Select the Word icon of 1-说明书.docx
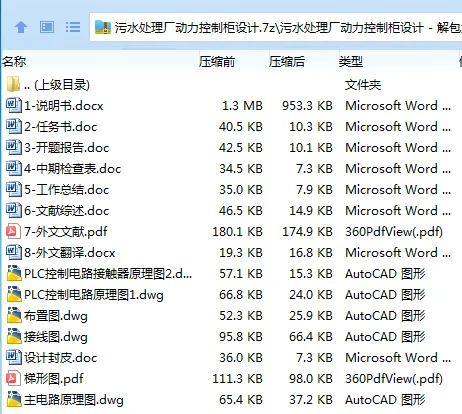The image size is (462, 414). tap(13, 105)
